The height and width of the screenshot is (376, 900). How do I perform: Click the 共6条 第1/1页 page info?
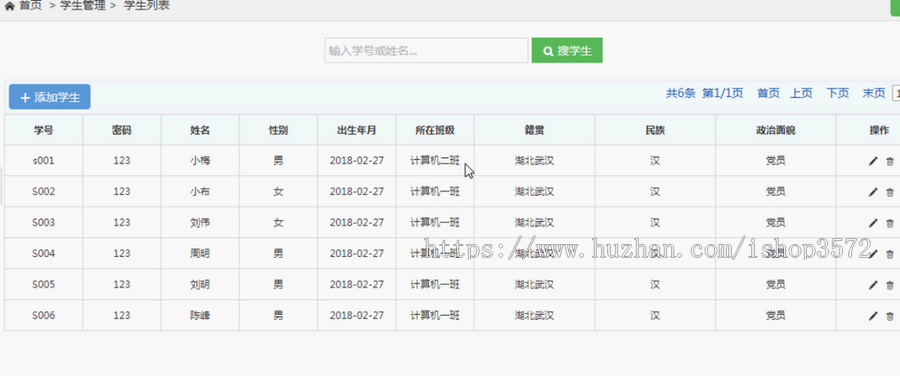click(704, 94)
